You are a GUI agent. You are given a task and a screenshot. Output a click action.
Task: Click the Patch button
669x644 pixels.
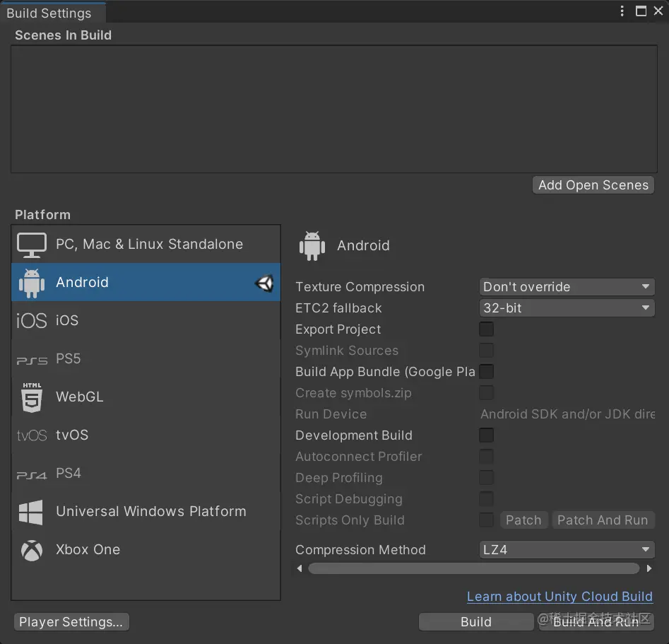pos(523,520)
